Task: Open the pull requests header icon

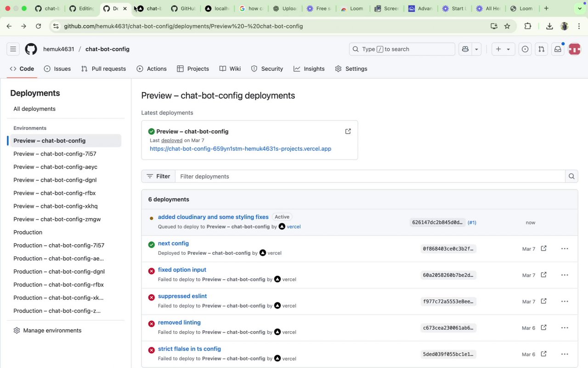Action: coord(541,49)
